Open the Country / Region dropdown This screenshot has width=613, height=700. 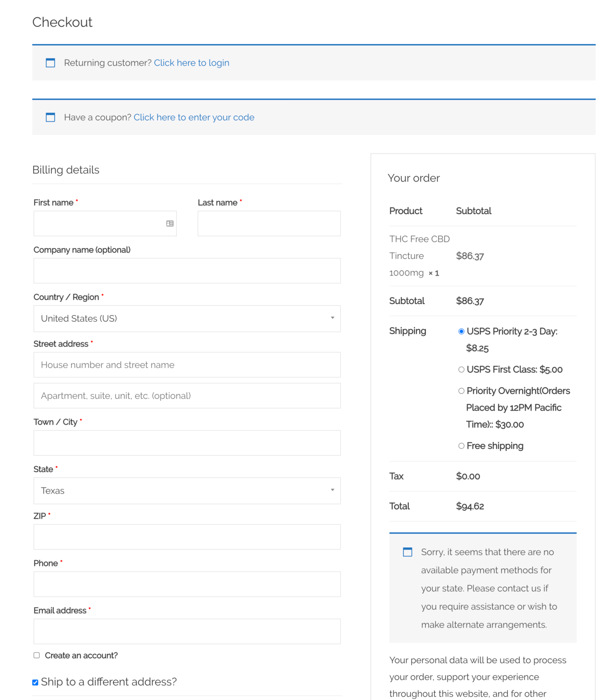[x=187, y=319]
